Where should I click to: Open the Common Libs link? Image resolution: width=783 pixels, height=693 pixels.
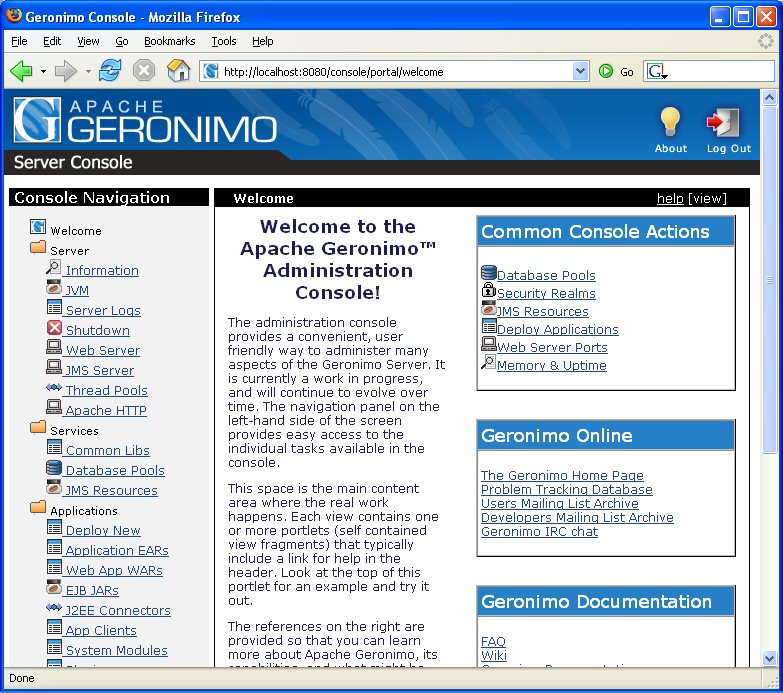tap(107, 450)
